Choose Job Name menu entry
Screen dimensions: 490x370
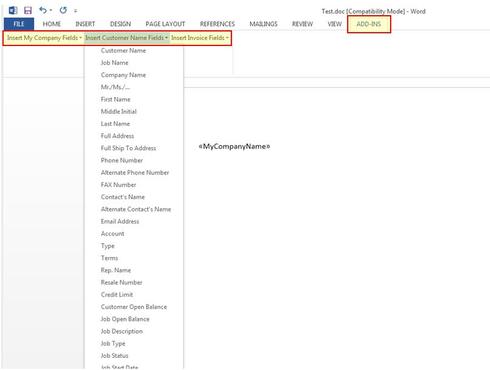pyautogui.click(x=114, y=63)
